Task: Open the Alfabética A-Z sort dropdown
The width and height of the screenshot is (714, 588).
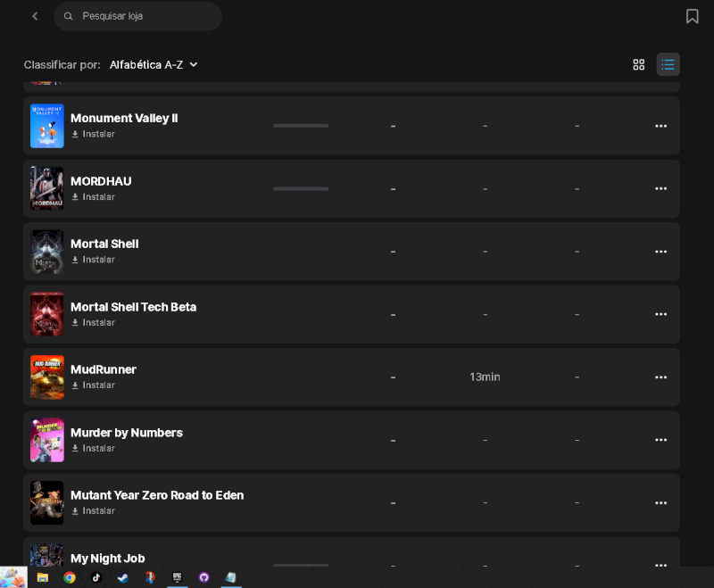Action: [154, 65]
